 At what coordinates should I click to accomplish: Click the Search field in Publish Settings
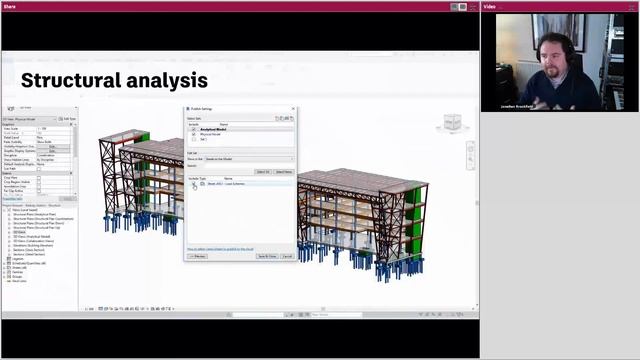249,166
